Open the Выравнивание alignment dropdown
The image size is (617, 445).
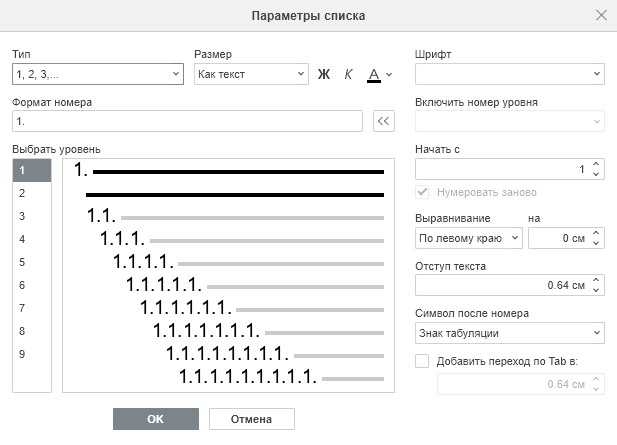click(x=469, y=238)
